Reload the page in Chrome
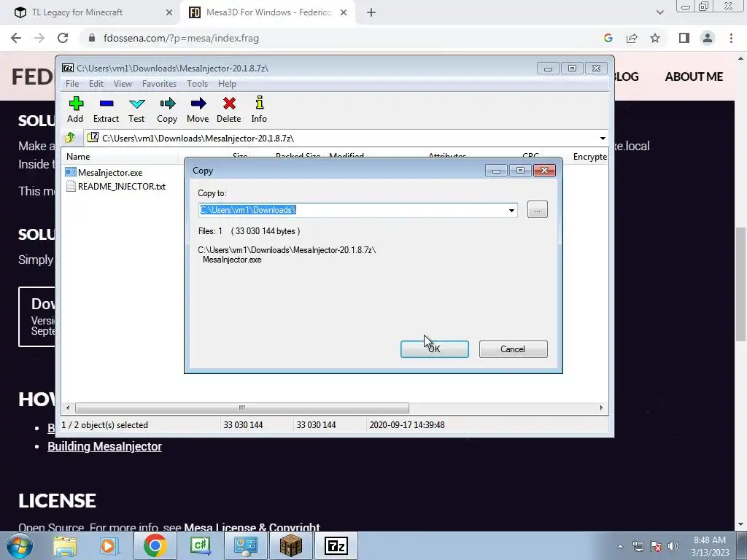 [x=63, y=38]
